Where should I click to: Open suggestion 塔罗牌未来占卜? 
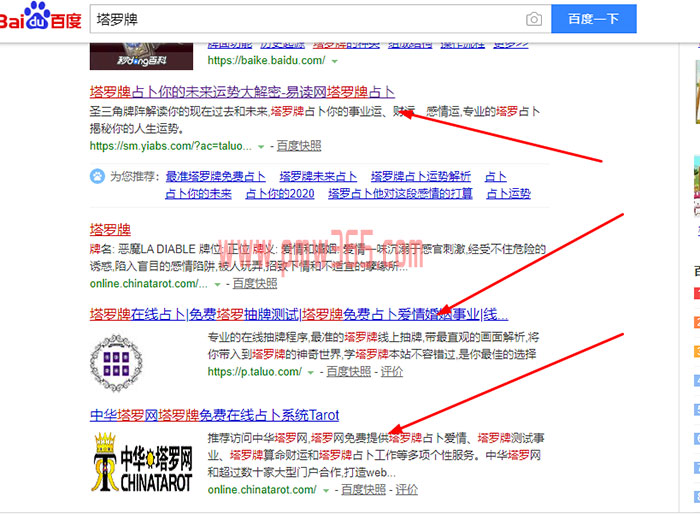[318, 176]
